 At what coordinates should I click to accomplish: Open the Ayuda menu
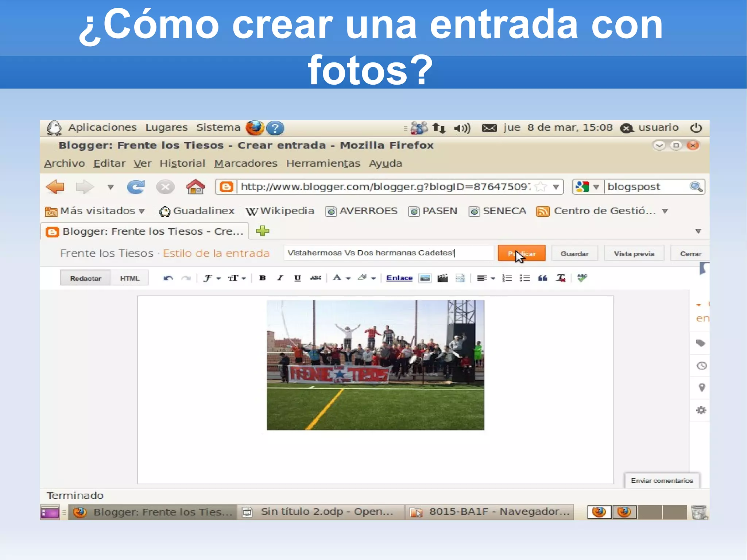point(385,163)
